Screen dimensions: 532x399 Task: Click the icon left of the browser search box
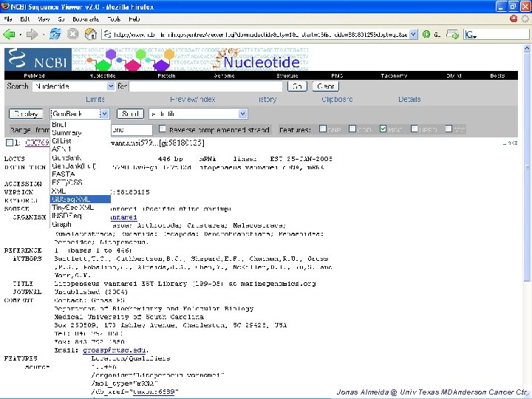pyautogui.click(x=452, y=34)
